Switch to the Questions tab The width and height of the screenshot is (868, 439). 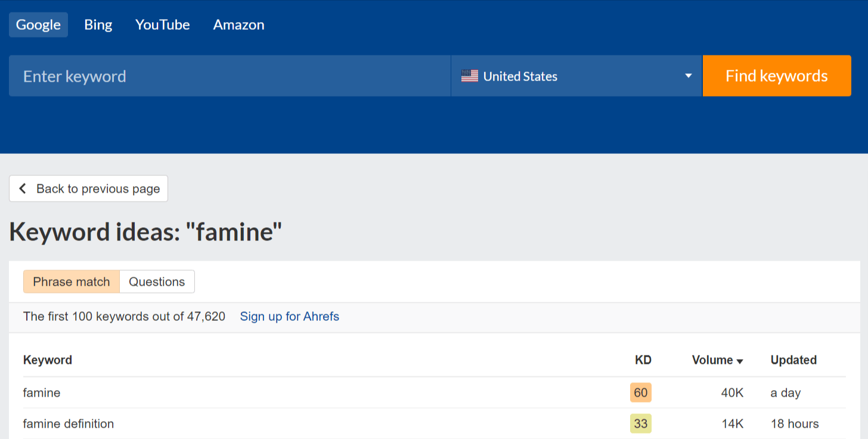[157, 281]
